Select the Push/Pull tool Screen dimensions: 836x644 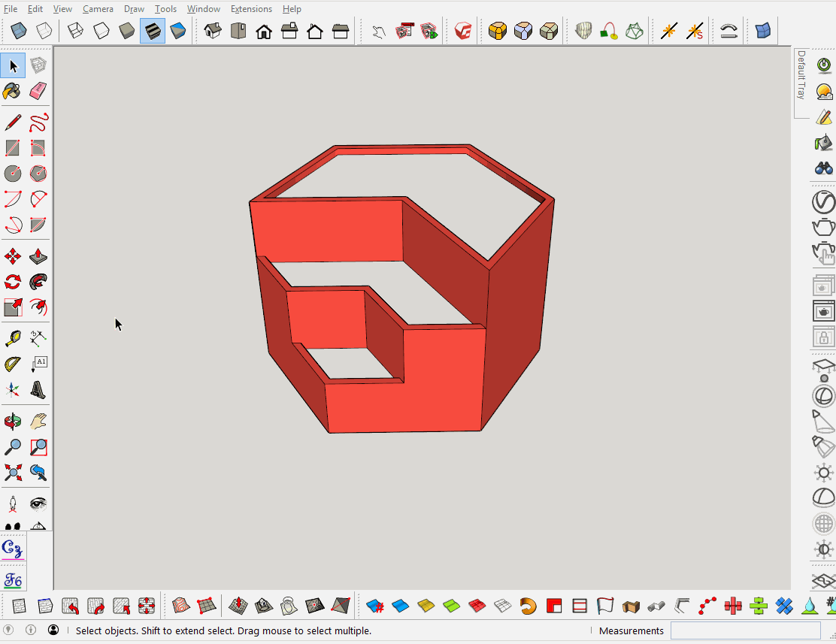[38, 255]
